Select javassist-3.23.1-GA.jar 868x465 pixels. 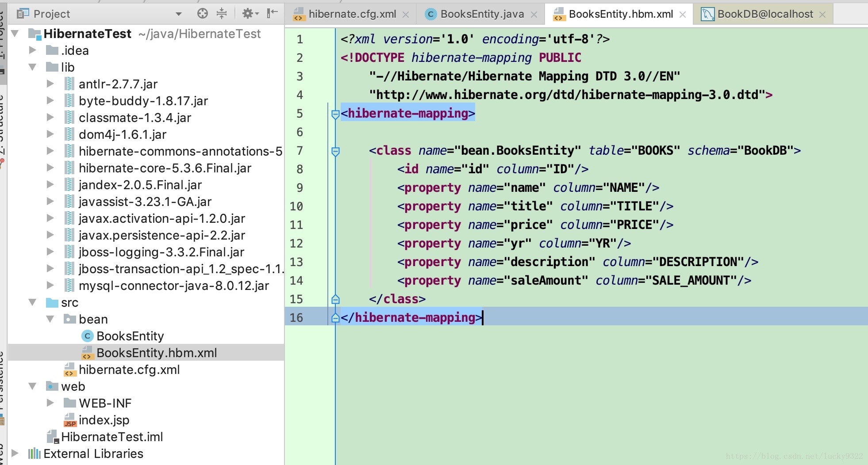(x=145, y=202)
